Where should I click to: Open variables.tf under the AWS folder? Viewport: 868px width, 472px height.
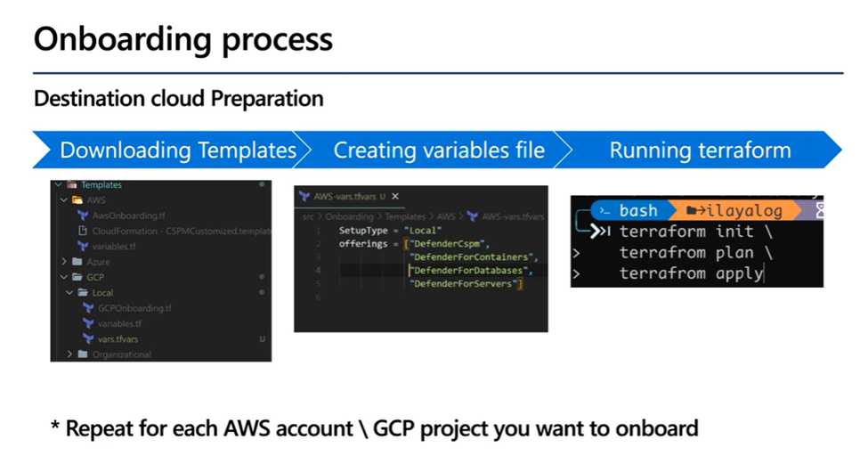click(115, 246)
